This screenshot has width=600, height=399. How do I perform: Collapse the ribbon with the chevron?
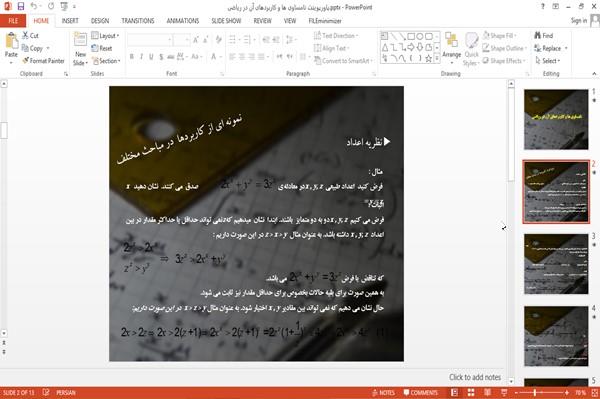tap(594, 73)
